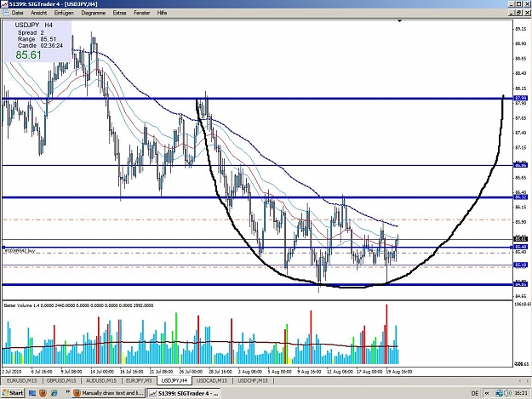532x399 pixels.
Task: Click SIGTrader app icon in title bar
Action: (4, 4)
